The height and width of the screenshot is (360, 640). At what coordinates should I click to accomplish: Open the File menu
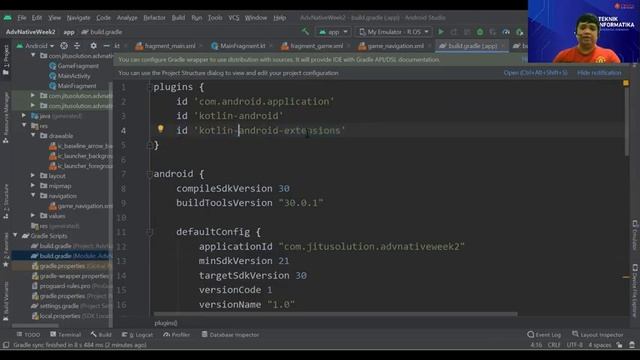point(22,18)
